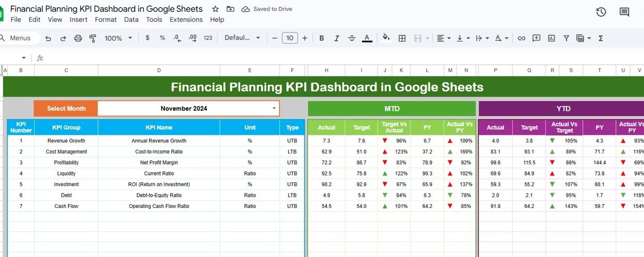
Task: Open the vertical align dropdown
Action: click(x=464, y=38)
